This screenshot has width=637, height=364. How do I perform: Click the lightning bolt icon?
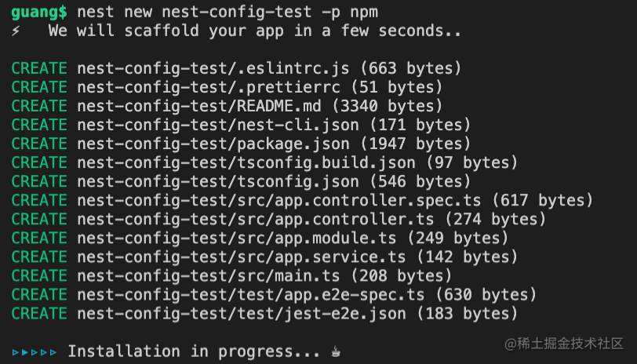pos(16,31)
